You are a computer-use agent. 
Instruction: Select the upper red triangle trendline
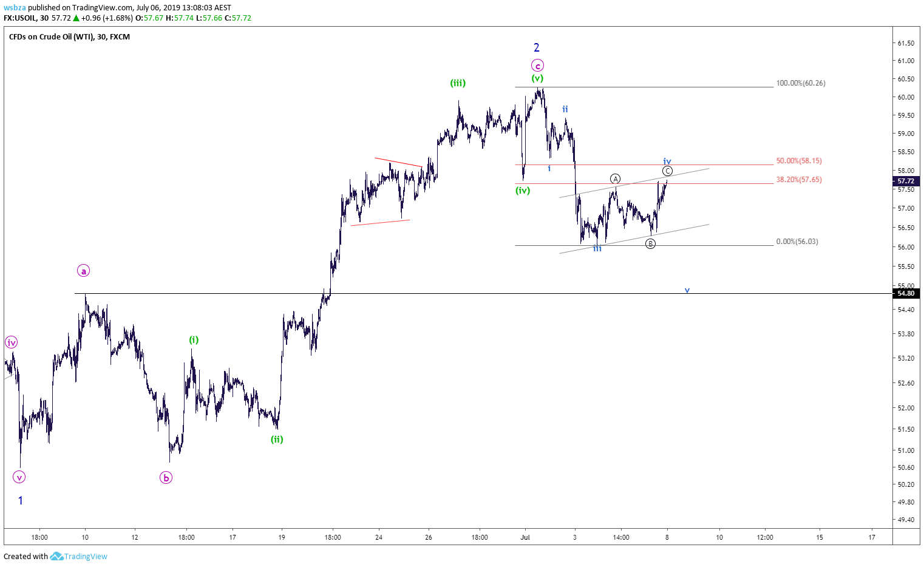pyautogui.click(x=398, y=162)
